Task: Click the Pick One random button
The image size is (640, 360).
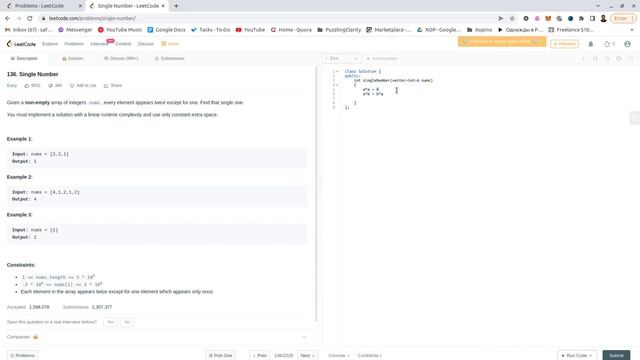Action: pyautogui.click(x=220, y=356)
